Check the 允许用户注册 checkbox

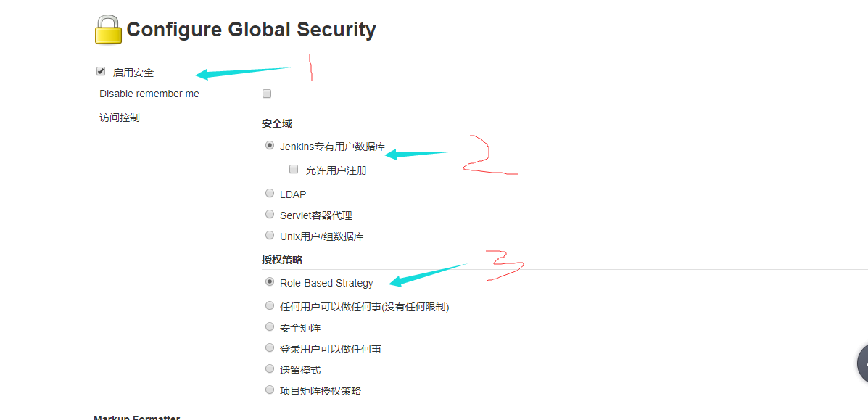pos(294,170)
